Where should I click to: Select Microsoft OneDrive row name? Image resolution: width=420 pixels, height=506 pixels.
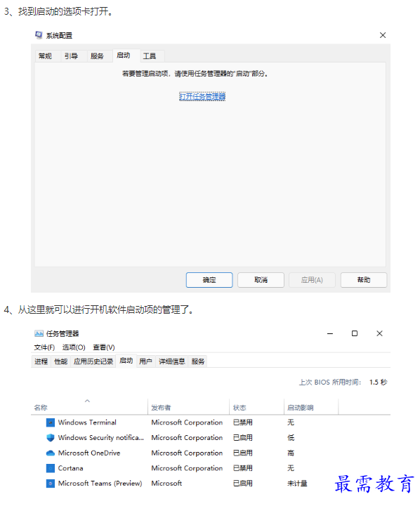(x=89, y=453)
